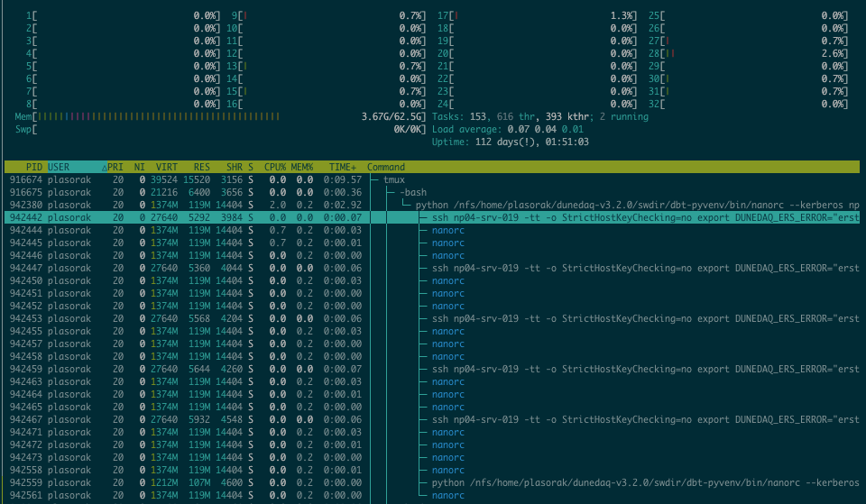Select nanorc thread with PID 942450

432,280
